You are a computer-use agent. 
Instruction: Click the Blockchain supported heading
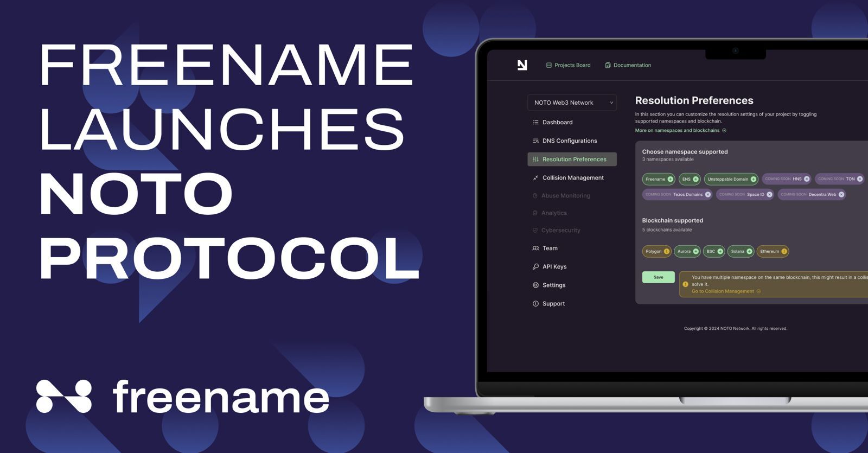coord(673,220)
